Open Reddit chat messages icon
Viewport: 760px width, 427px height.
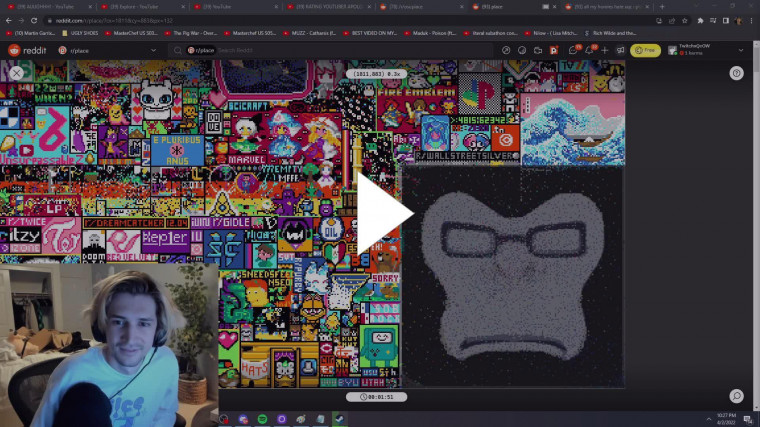click(573, 50)
